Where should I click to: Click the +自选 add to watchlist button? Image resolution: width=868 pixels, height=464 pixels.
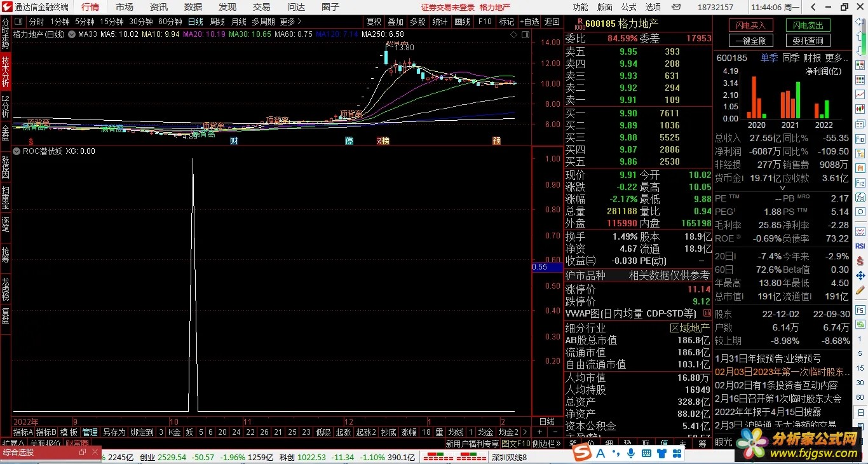click(529, 22)
